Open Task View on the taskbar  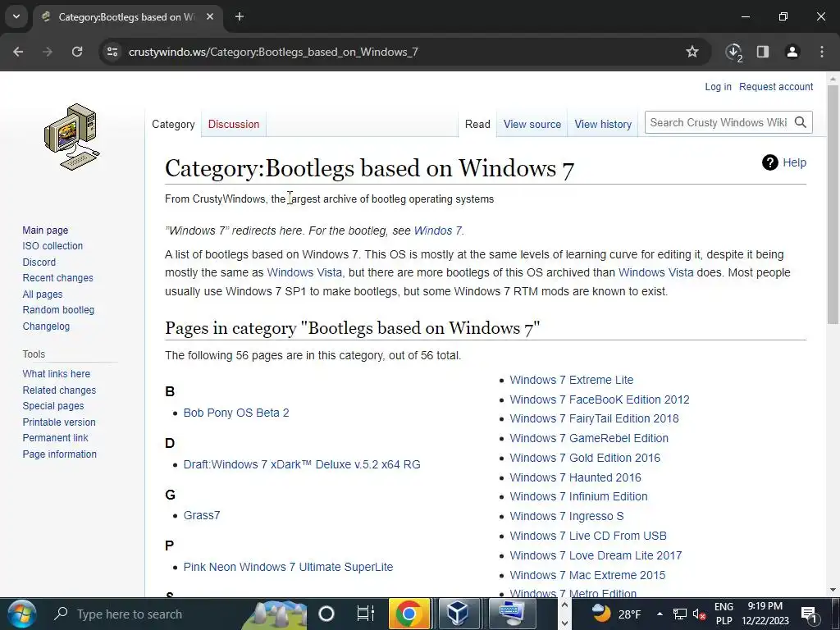[x=365, y=614]
